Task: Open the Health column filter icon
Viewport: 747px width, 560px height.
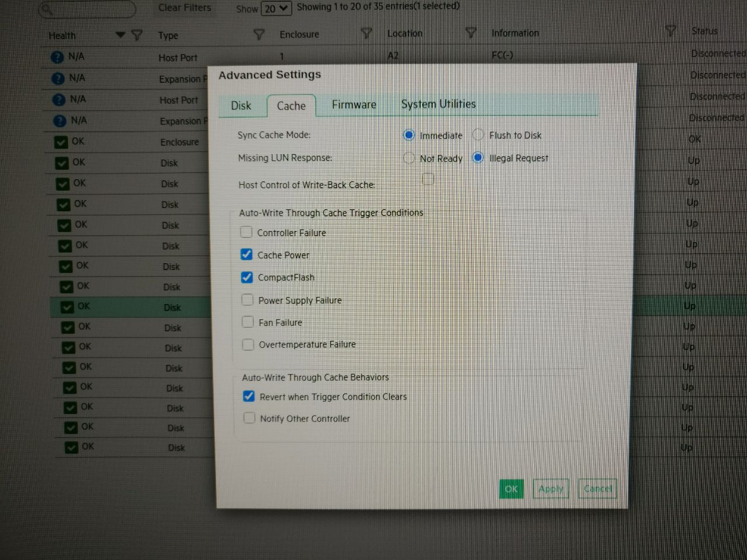Action: [137, 35]
